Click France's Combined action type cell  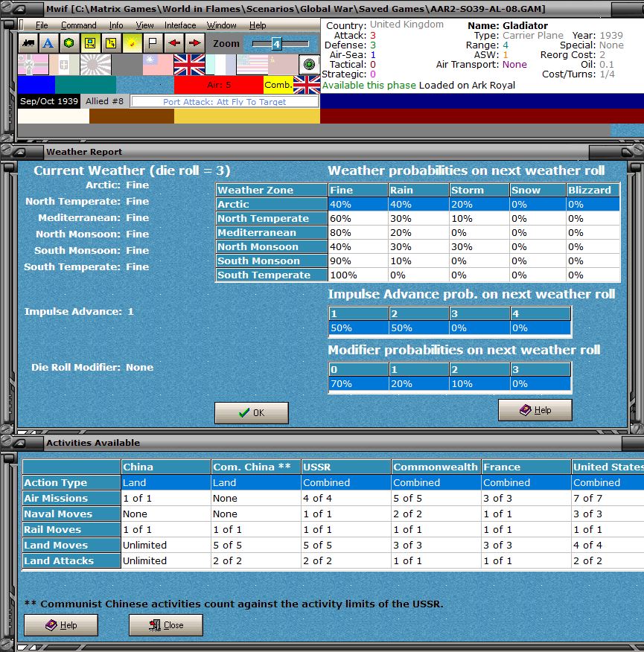(x=526, y=482)
